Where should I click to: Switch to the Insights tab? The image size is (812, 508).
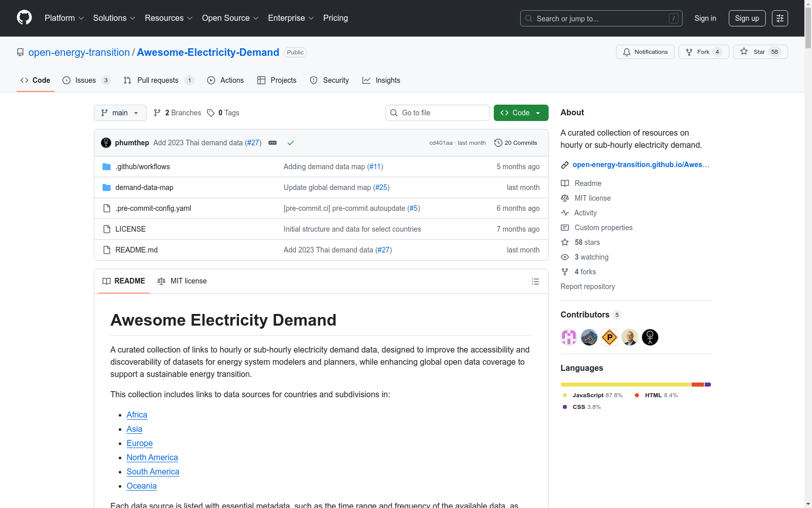click(x=381, y=80)
